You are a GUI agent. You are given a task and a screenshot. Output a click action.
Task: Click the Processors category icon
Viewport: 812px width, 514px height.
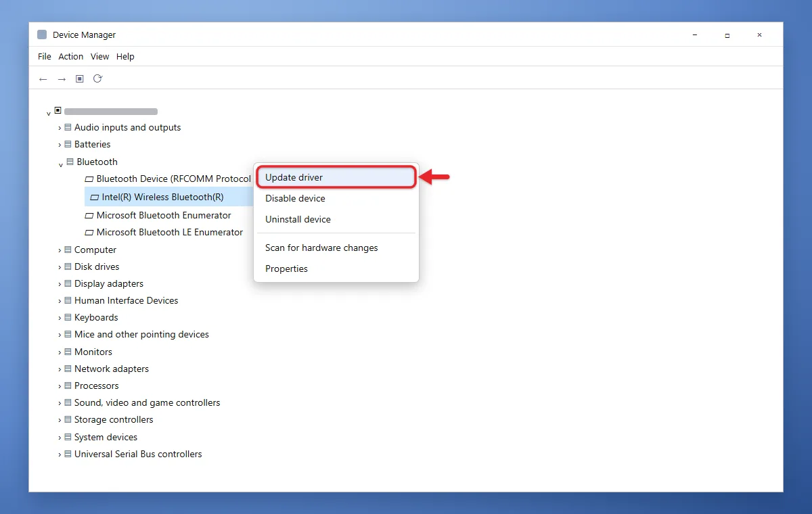[x=68, y=385]
